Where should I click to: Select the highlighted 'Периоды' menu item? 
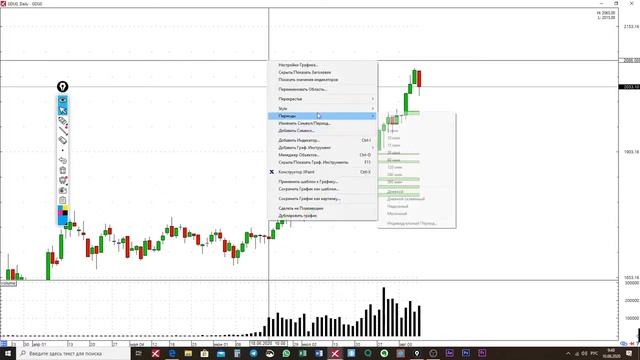(322, 116)
